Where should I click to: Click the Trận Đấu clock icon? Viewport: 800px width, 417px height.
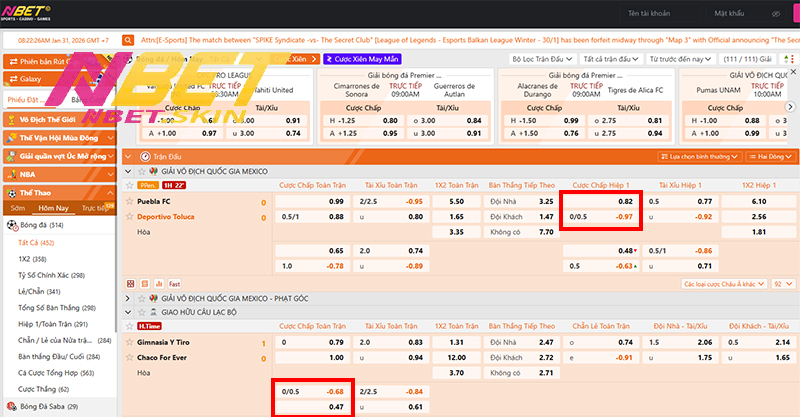click(x=145, y=157)
